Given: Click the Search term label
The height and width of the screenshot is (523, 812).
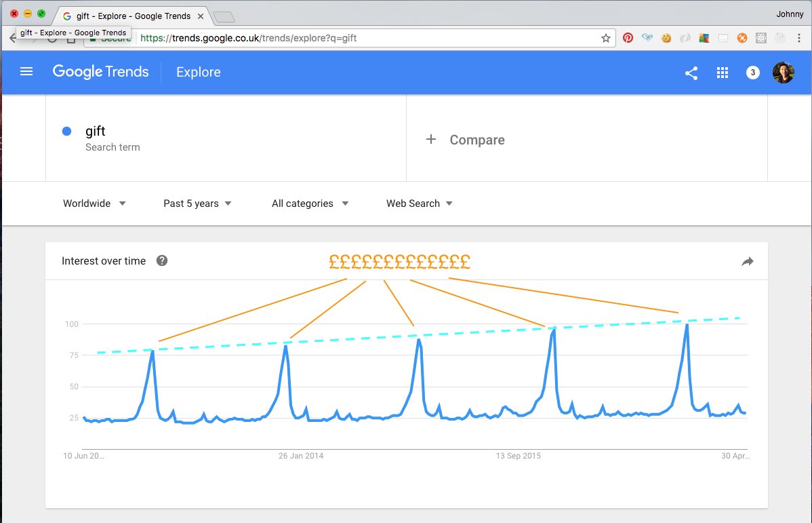Looking at the screenshot, I should click(113, 147).
